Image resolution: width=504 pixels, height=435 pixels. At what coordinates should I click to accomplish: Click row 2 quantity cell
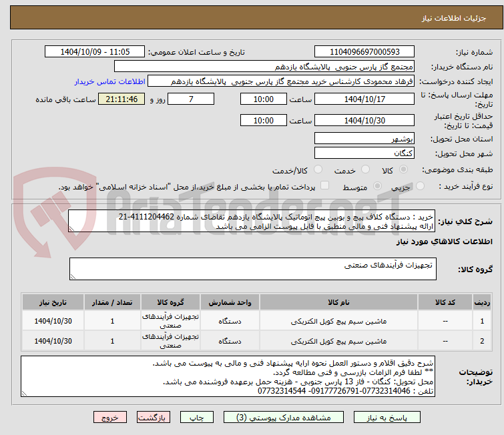click(x=112, y=341)
